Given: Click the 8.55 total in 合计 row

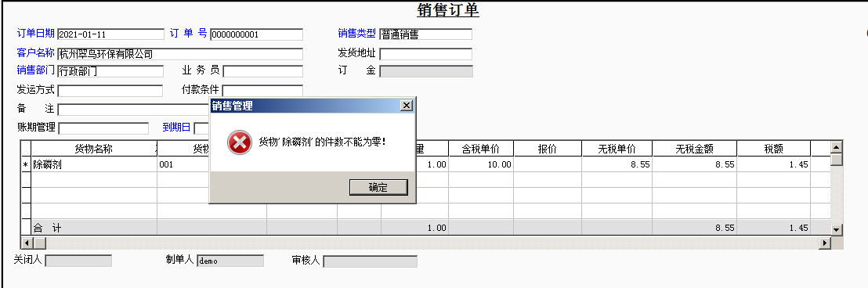Looking at the screenshot, I should point(694,228).
